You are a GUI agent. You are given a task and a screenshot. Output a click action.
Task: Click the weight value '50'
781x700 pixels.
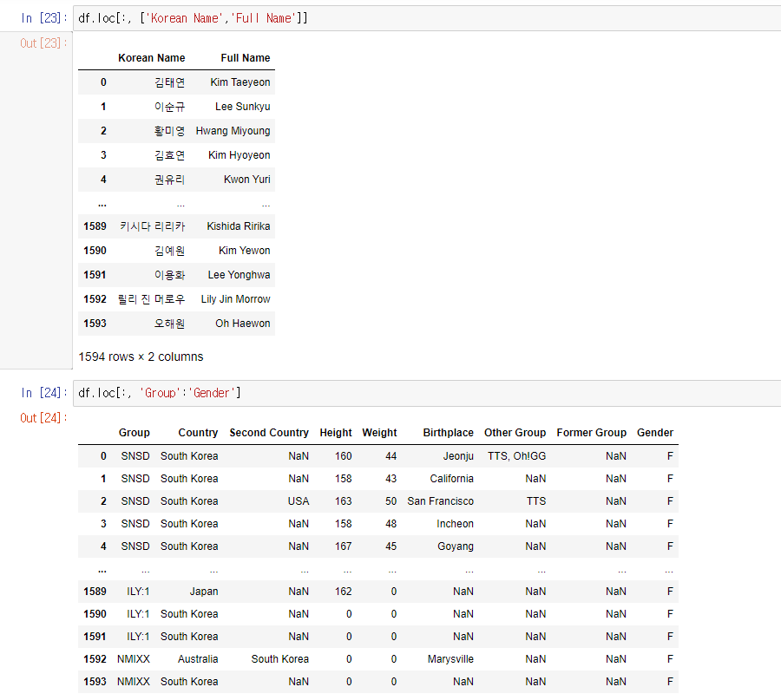[x=391, y=501]
